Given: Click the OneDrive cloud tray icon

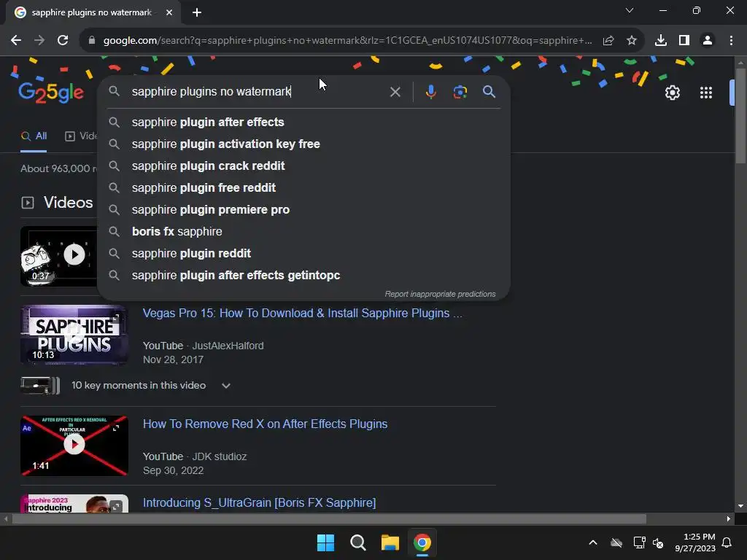Looking at the screenshot, I should [616, 542].
